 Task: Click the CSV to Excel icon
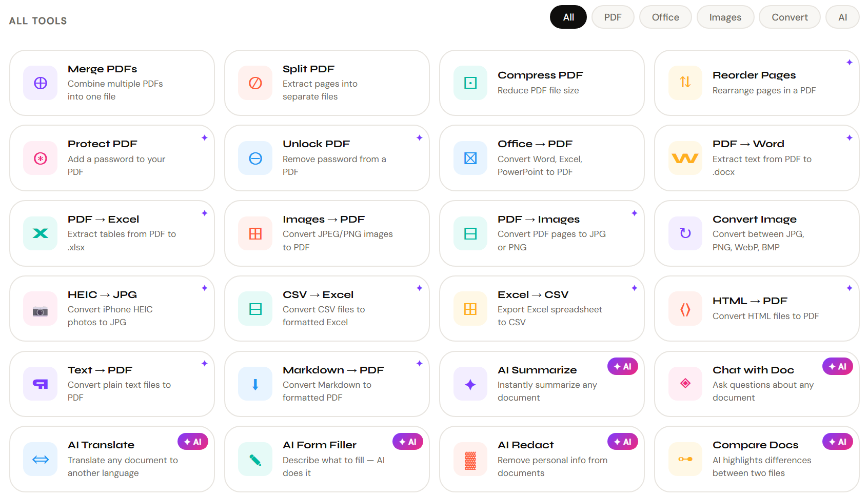click(x=255, y=309)
